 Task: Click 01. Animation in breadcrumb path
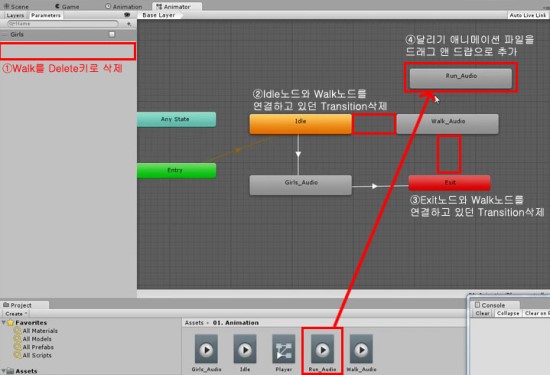tap(236, 323)
